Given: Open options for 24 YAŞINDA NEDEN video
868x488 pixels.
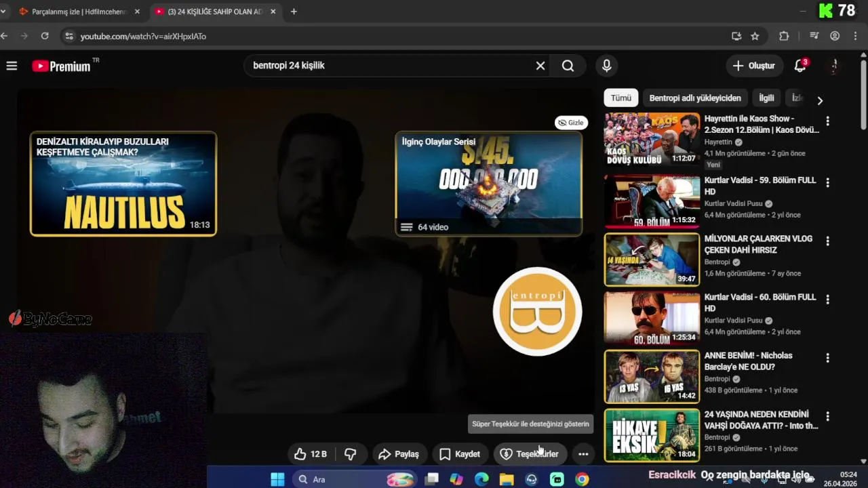Looking at the screenshot, I should tap(827, 416).
